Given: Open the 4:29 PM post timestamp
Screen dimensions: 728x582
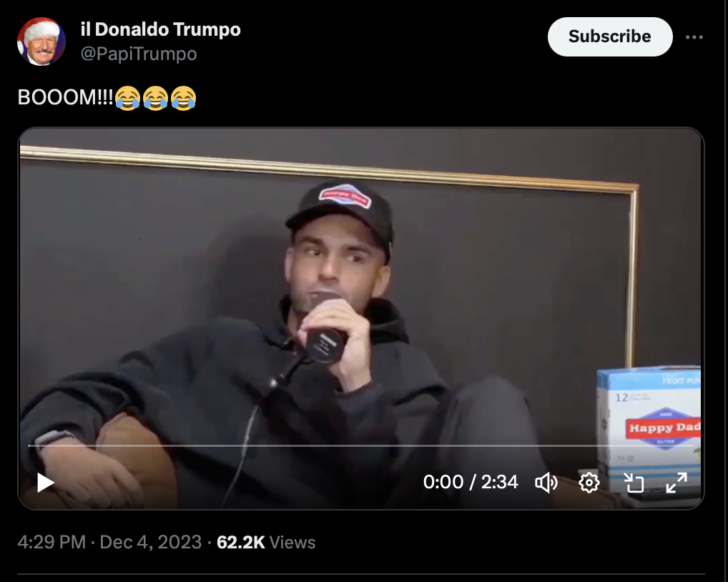Looking at the screenshot, I should pos(51,542).
